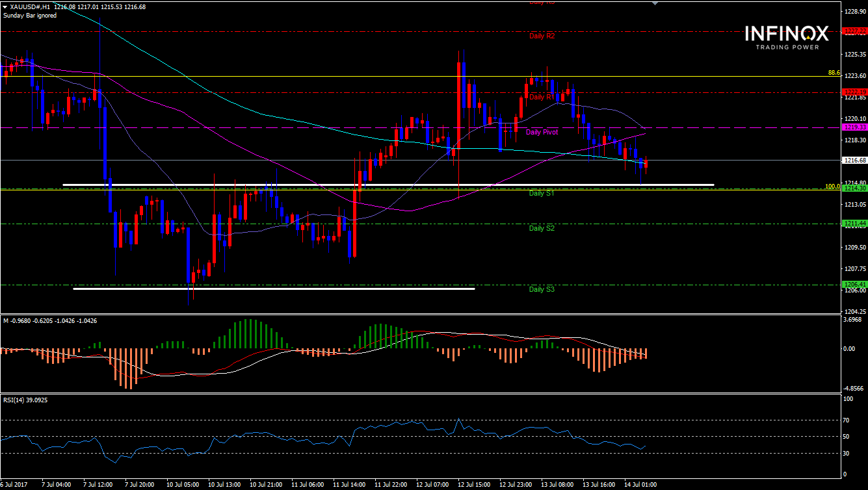The image size is (868, 490).
Task: Select the lower white horizontal support line
Action: point(273,289)
